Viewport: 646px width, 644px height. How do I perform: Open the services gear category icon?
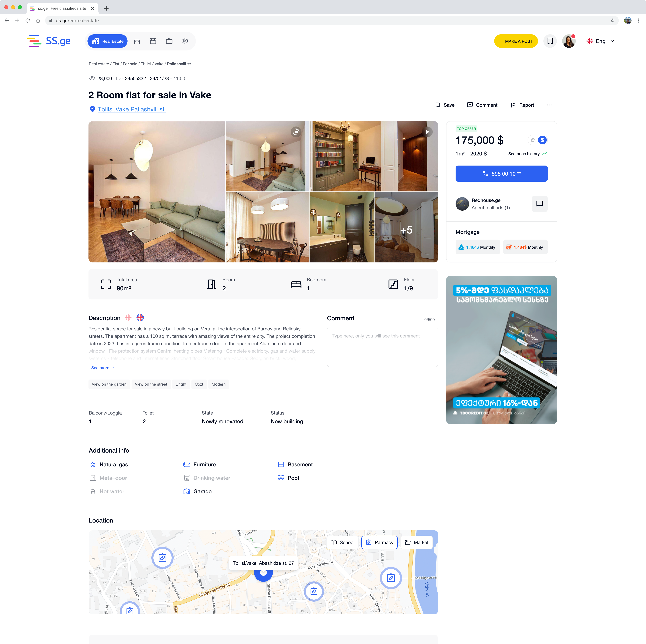tap(185, 41)
